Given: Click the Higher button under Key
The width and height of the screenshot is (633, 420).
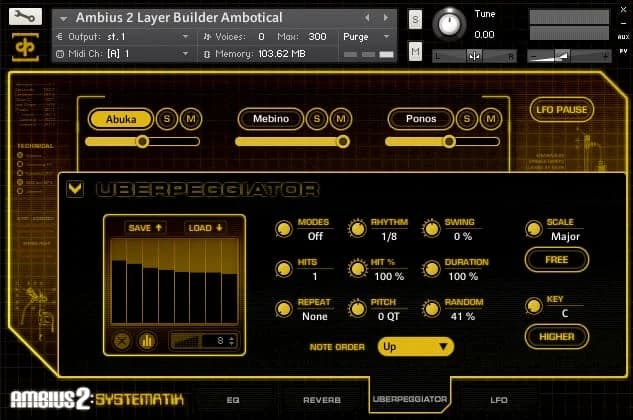Looking at the screenshot, I should [x=557, y=337].
